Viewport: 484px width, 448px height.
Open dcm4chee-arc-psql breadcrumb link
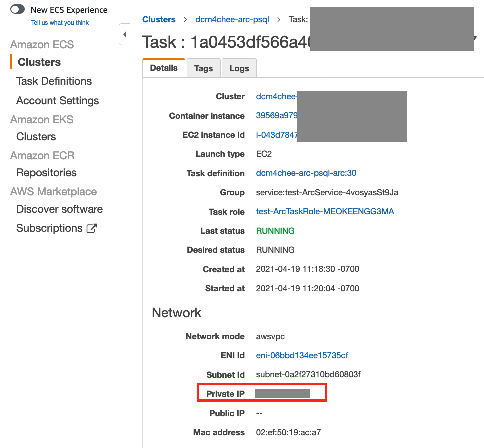[232, 20]
